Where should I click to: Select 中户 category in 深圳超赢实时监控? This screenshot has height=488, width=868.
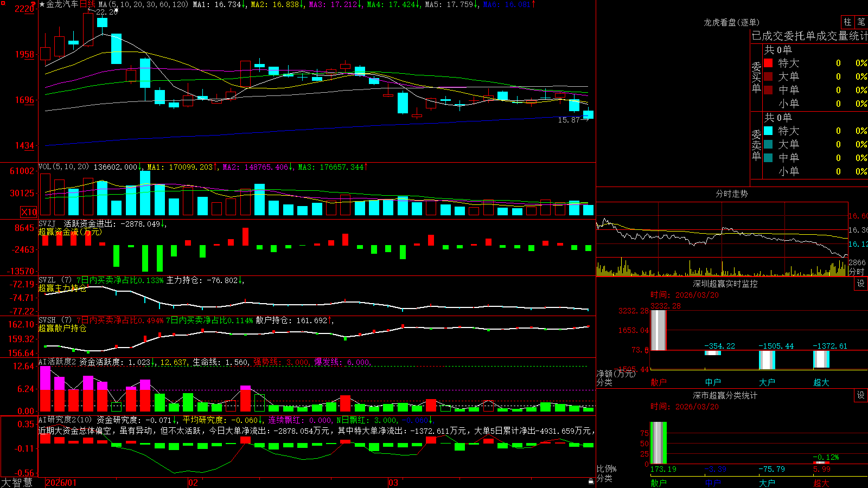[x=713, y=382]
